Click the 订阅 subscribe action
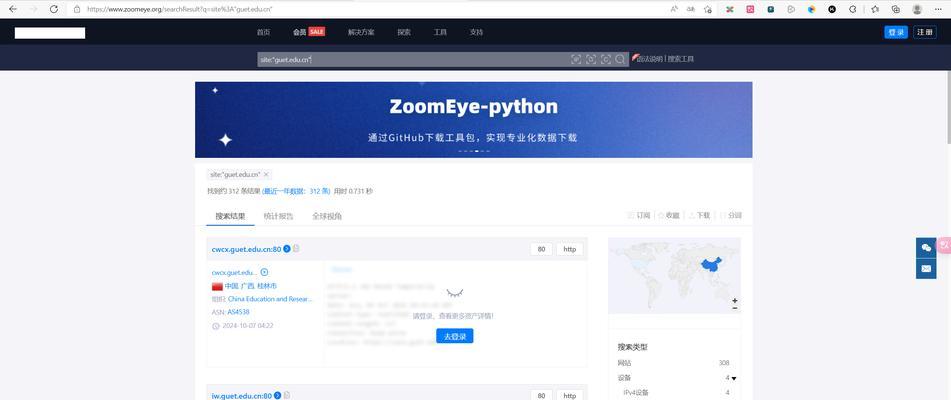This screenshot has width=951, height=400. click(x=639, y=216)
